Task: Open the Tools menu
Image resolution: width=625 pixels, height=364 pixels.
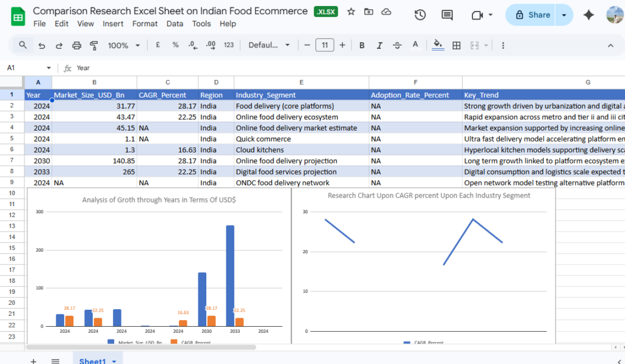Action: click(x=201, y=24)
